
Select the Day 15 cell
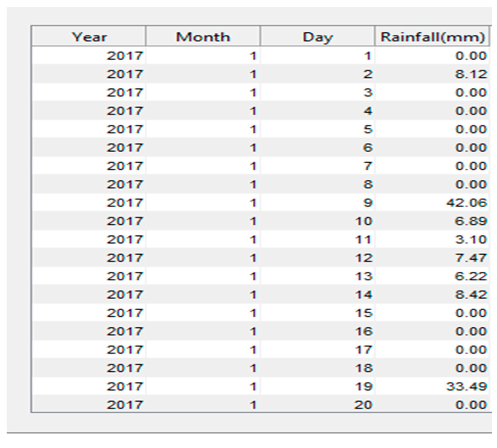(x=317, y=313)
